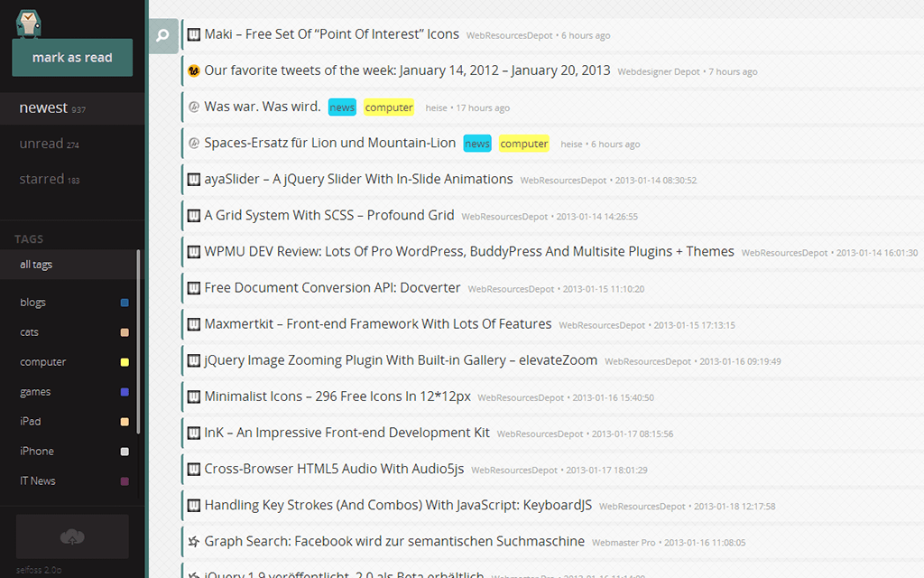Click the star icon beside 'Graph Search' article

(193, 542)
